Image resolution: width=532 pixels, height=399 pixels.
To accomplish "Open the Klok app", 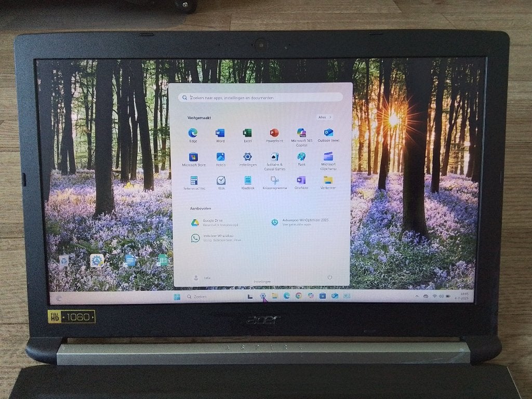I will [x=221, y=182].
